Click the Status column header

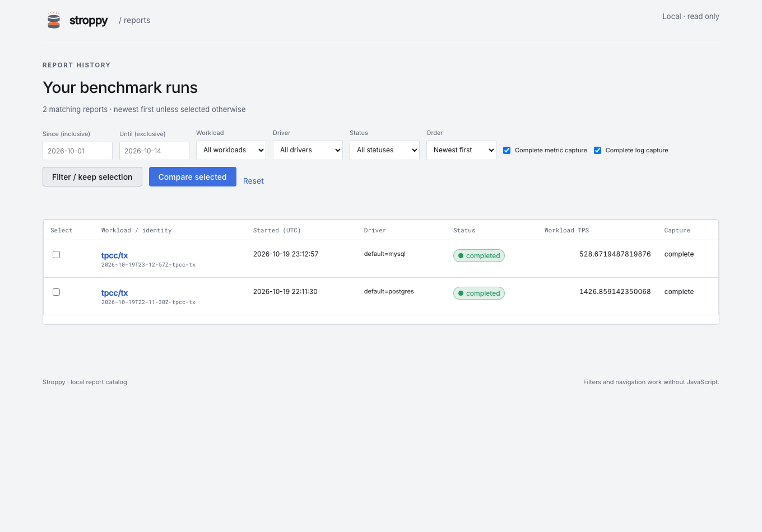(x=464, y=230)
